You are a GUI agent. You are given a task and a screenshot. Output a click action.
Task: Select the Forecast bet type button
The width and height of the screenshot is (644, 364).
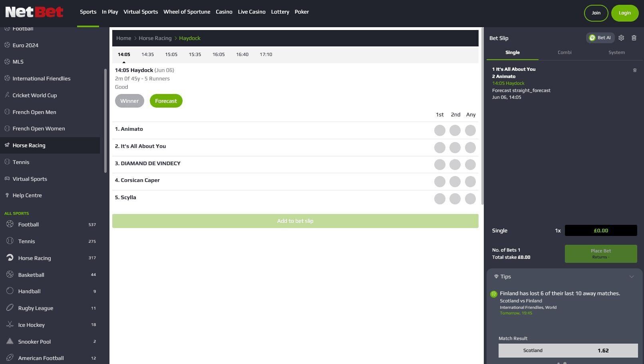(166, 101)
